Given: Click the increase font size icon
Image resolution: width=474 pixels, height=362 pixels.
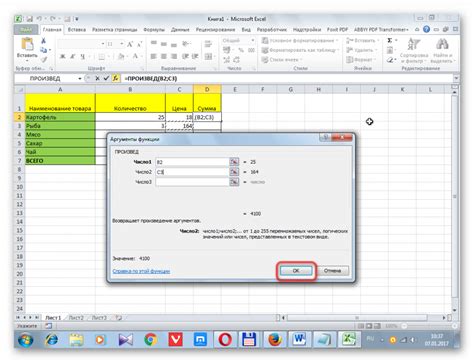Looking at the screenshot, I should (x=130, y=44).
